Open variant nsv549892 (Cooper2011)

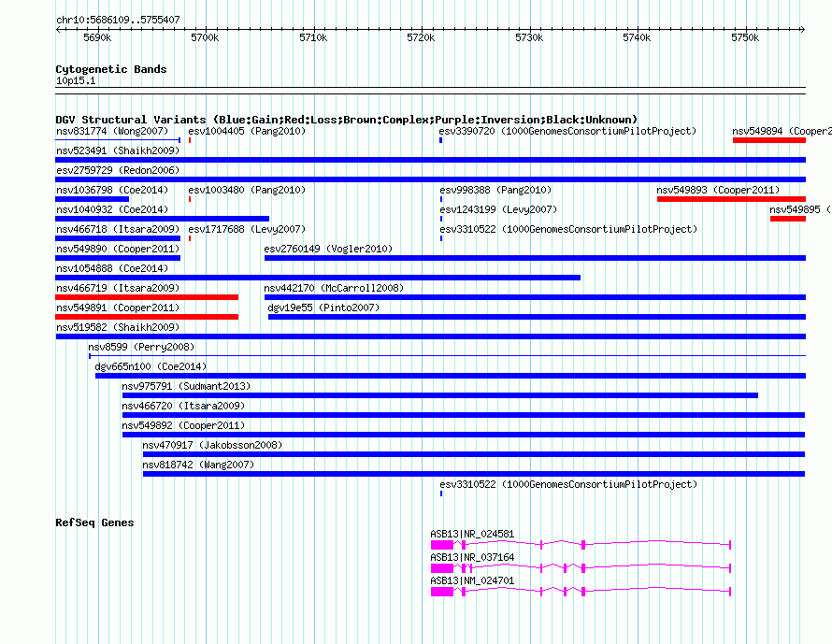pyautogui.click(x=183, y=425)
